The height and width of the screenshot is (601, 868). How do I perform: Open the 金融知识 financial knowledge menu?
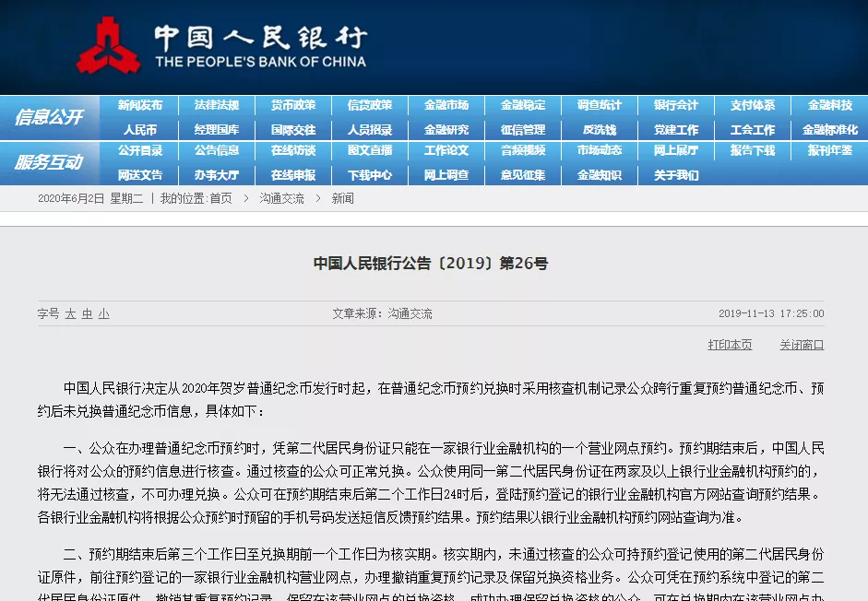pos(600,175)
